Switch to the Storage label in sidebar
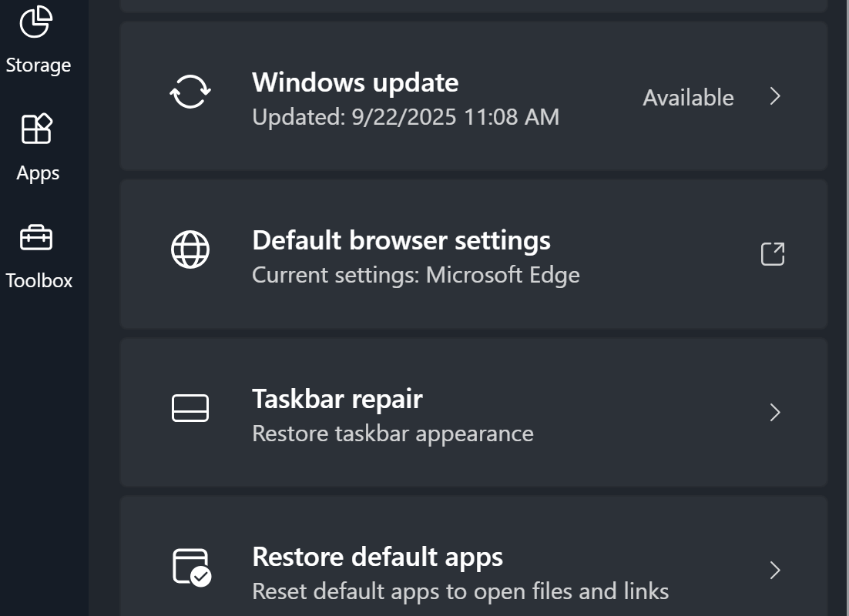The image size is (849, 616). click(x=39, y=65)
